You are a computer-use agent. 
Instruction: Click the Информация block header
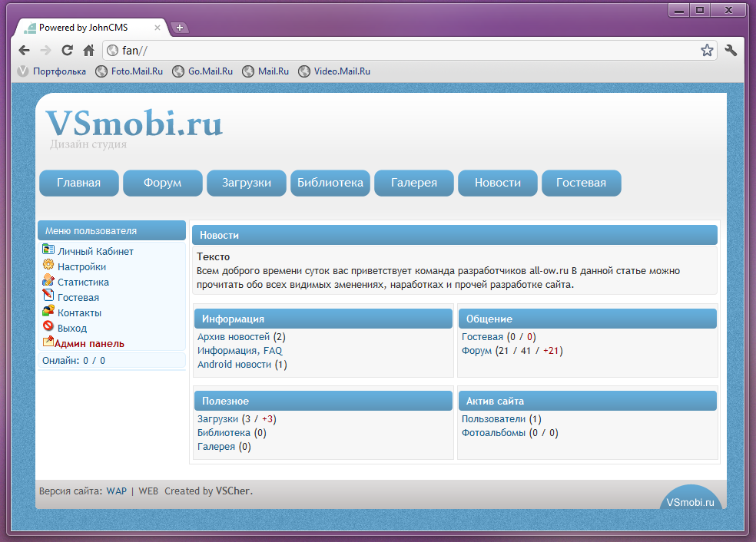tap(323, 319)
